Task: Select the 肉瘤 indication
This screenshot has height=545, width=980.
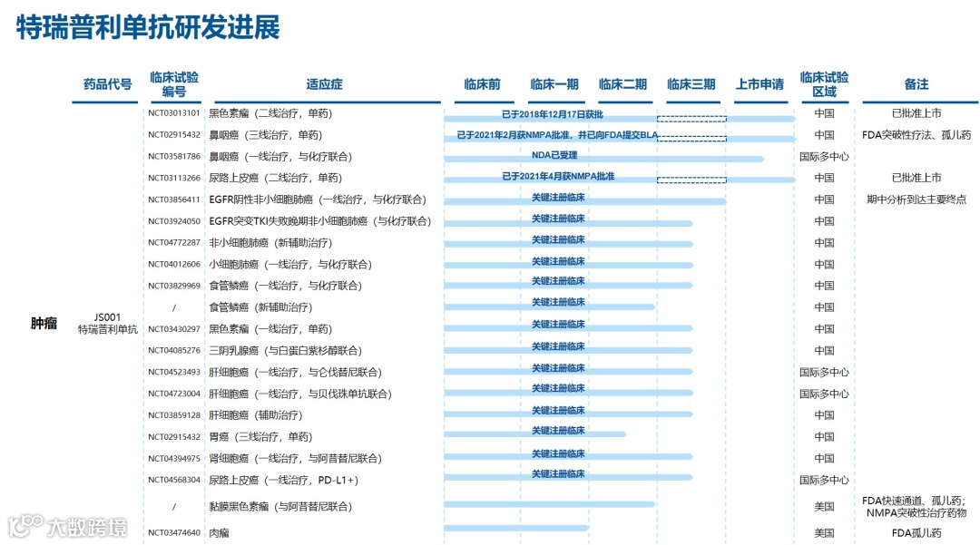Action: click(x=219, y=532)
